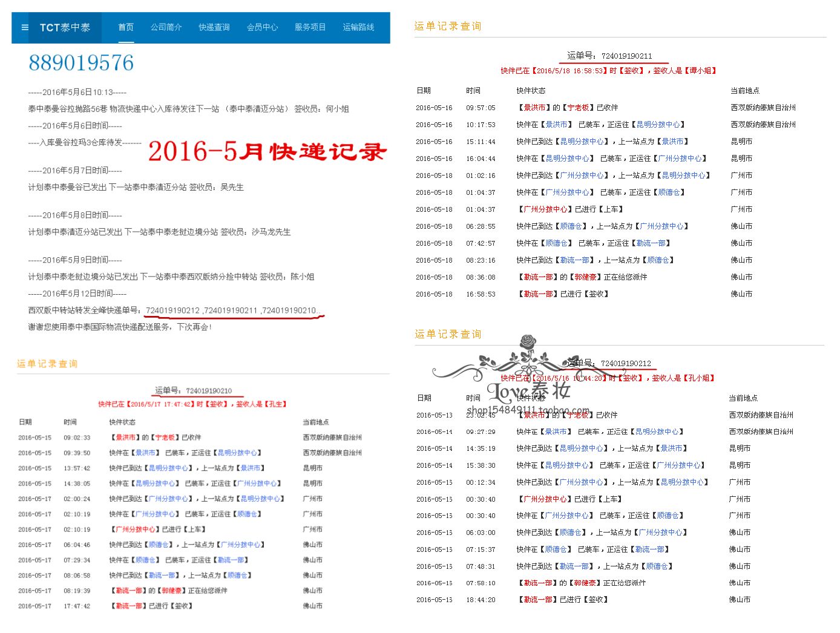Click the '-----2016年5月8日时间-----' line
The height and width of the screenshot is (633, 840).
click(75, 215)
